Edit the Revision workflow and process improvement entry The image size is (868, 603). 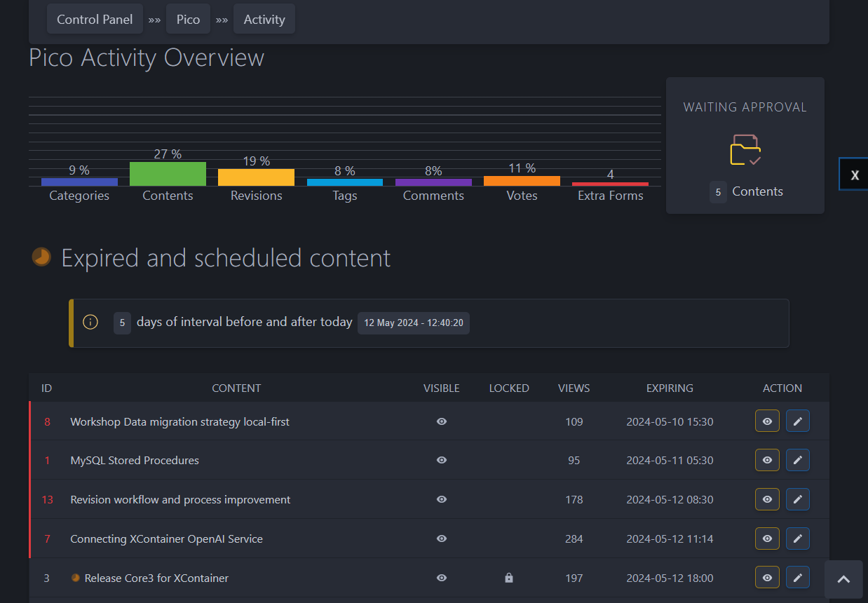pos(797,499)
